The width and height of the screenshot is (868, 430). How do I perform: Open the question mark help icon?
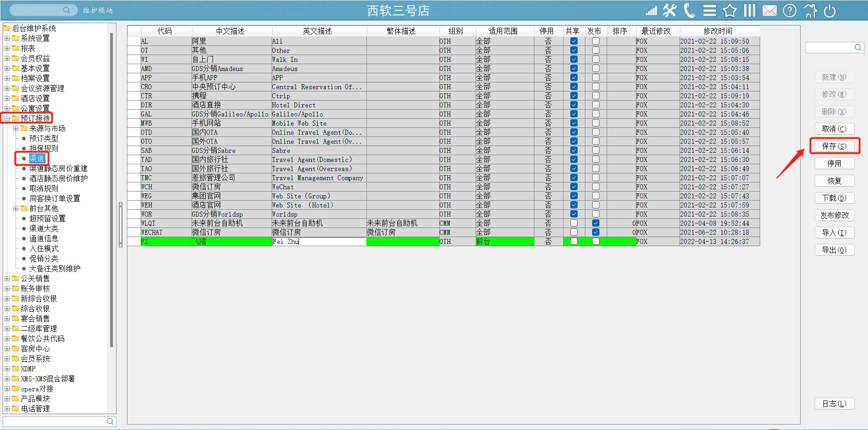coord(790,10)
